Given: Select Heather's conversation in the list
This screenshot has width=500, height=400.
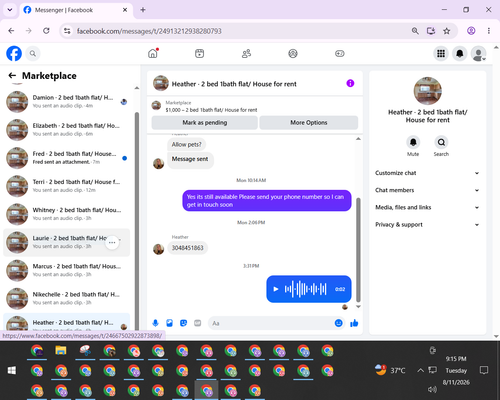Looking at the screenshot, I should click(x=67, y=322).
